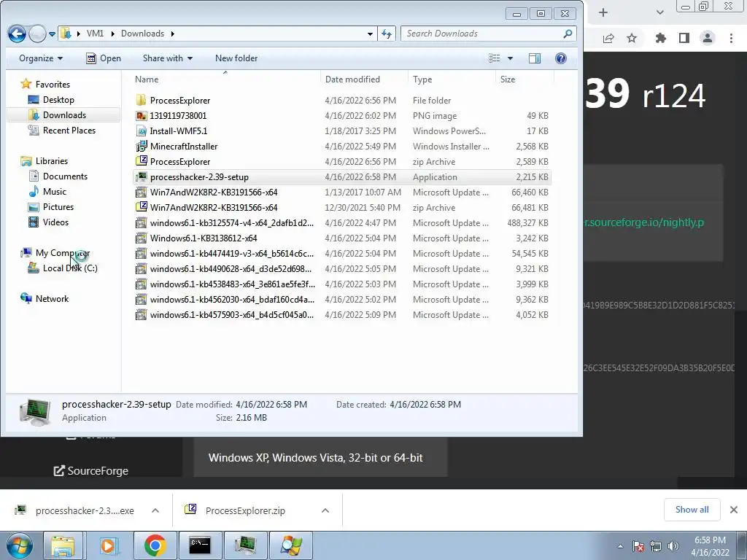The image size is (747, 560).
Task: Select Downloads in the navigation pane
Action: point(64,114)
